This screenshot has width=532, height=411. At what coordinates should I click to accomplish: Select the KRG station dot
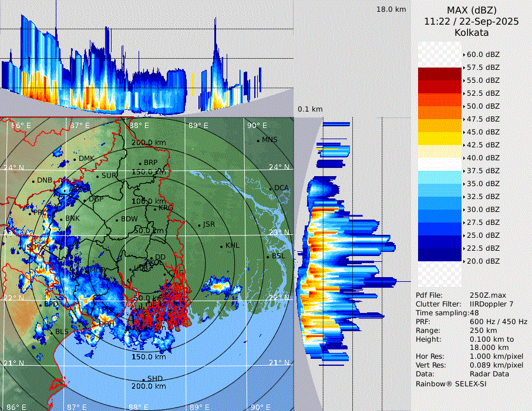(155, 208)
